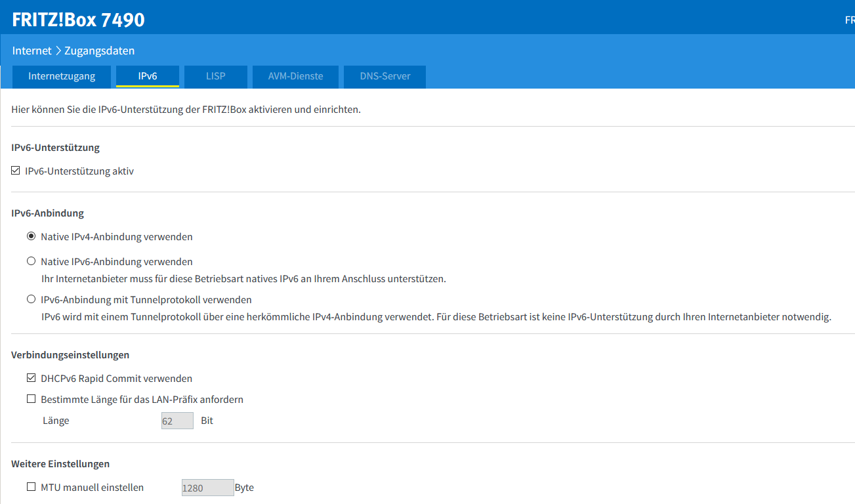Image resolution: width=855 pixels, height=504 pixels.
Task: Click the Bit unit label
Action: 207,421
